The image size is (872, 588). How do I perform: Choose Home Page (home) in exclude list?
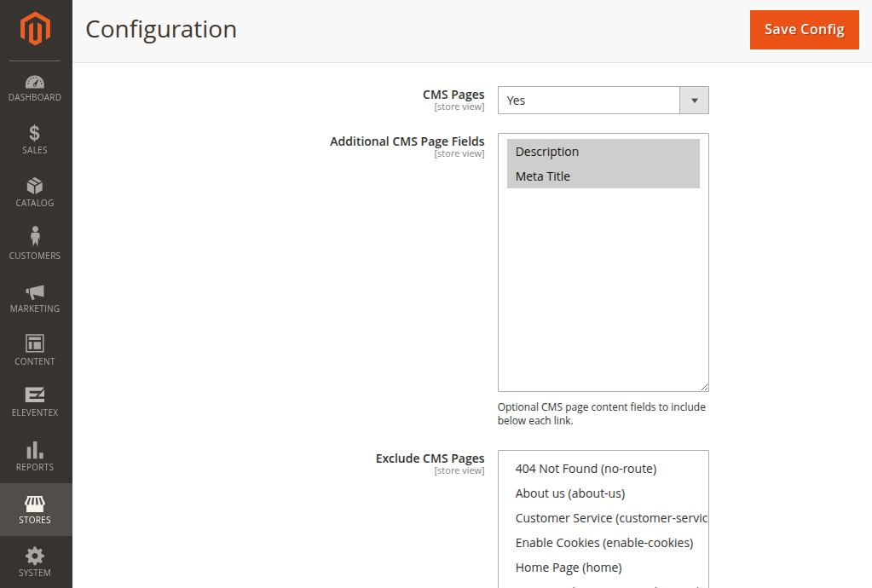(569, 568)
